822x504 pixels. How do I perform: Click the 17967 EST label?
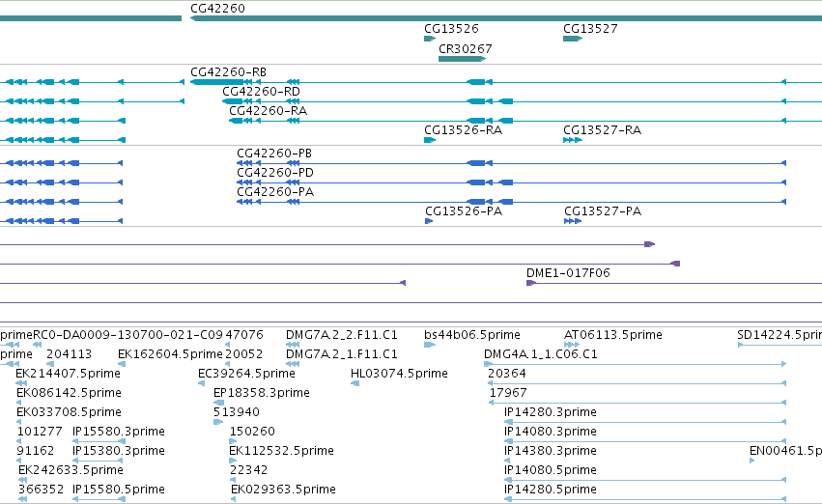pyautogui.click(x=508, y=393)
